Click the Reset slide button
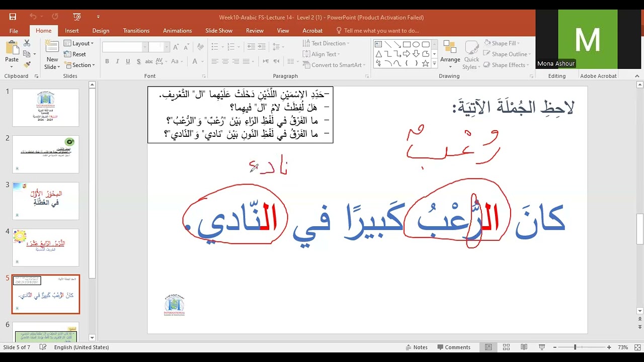 click(x=75, y=54)
